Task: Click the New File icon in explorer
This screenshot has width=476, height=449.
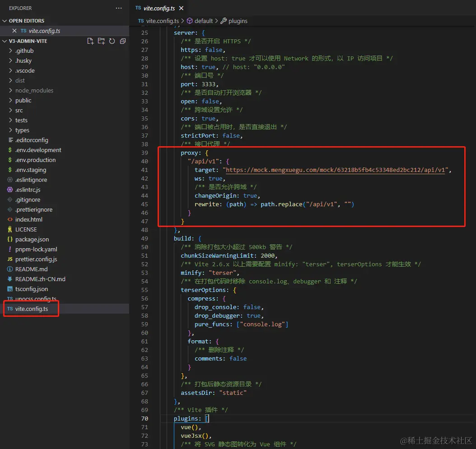Action: point(90,41)
